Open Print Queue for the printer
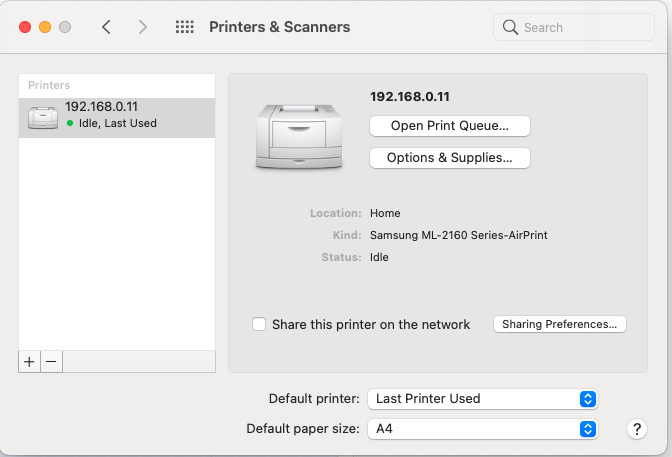 449,126
